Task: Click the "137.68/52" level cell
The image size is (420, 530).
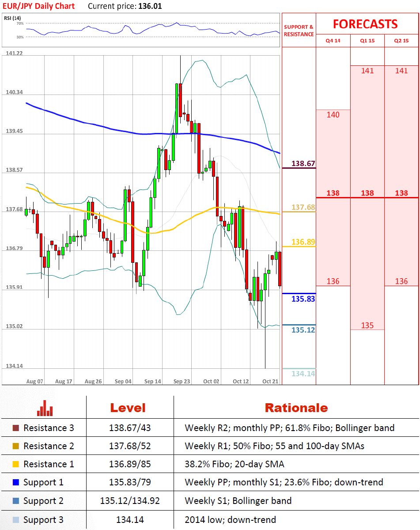Action: click(x=130, y=446)
